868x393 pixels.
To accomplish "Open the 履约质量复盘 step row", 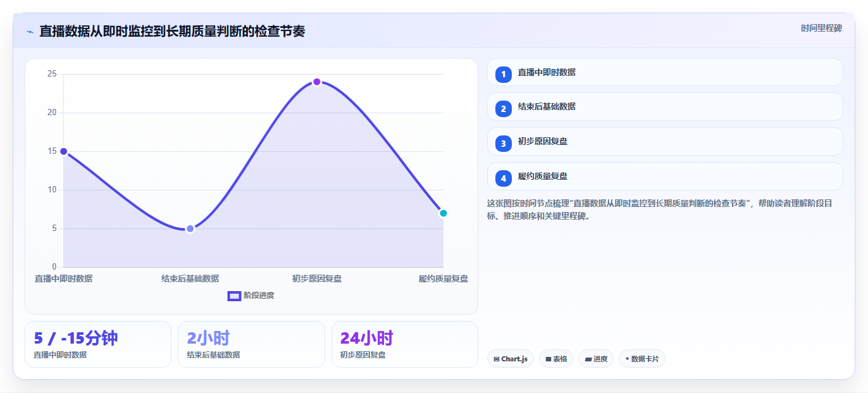I will 665,176.
